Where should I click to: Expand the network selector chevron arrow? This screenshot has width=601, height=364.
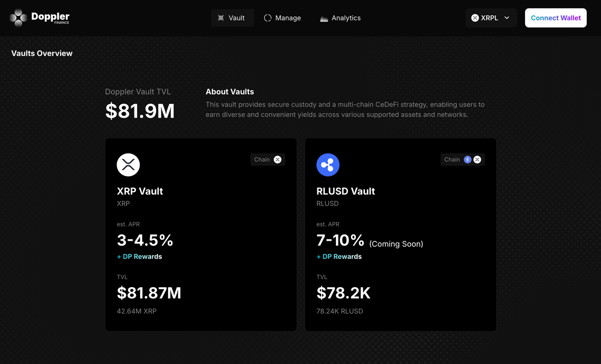[507, 18]
